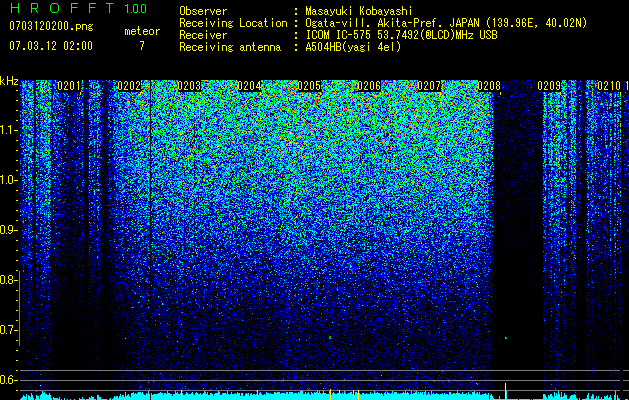Click the Receiving Location label
The height and width of the screenshot is (400, 629).
(x=233, y=23)
